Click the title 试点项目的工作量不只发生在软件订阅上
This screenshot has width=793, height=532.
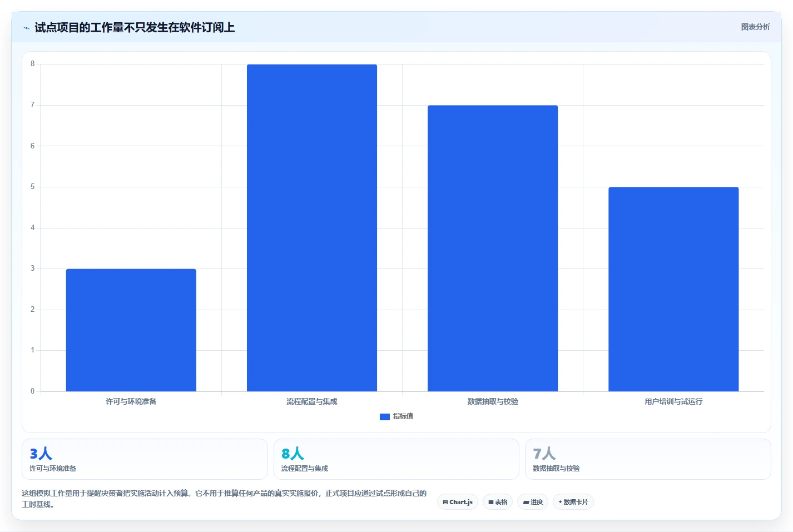(x=135, y=28)
